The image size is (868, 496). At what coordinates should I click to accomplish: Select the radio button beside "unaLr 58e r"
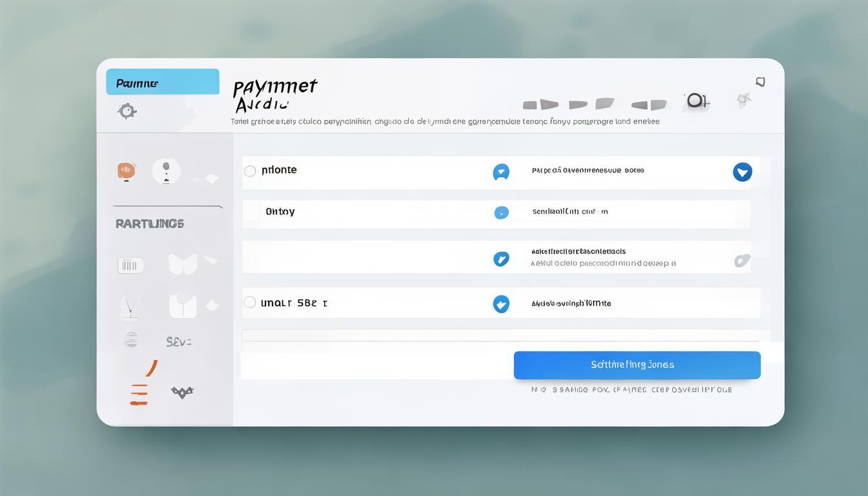coord(250,302)
